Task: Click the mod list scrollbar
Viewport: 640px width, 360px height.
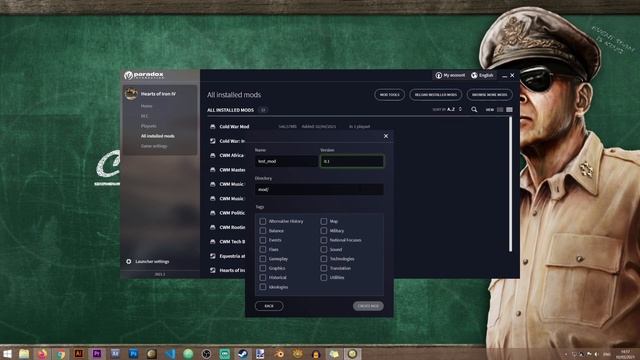Action: coord(510,184)
